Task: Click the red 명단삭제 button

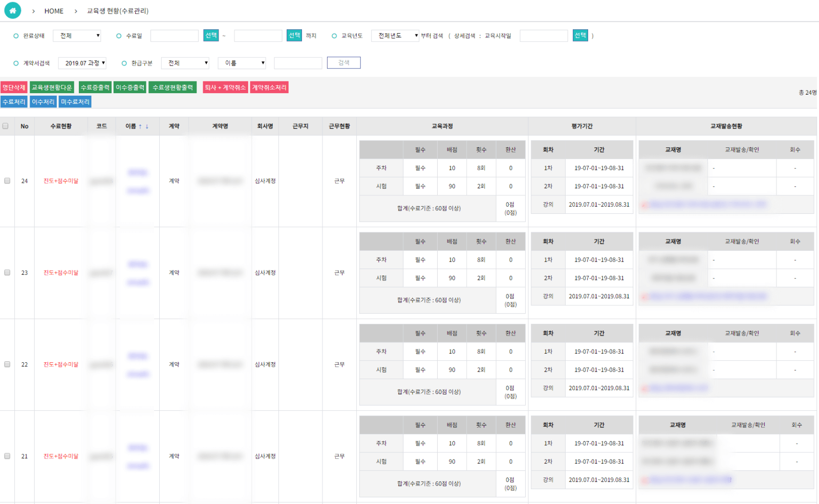Action: pos(14,87)
